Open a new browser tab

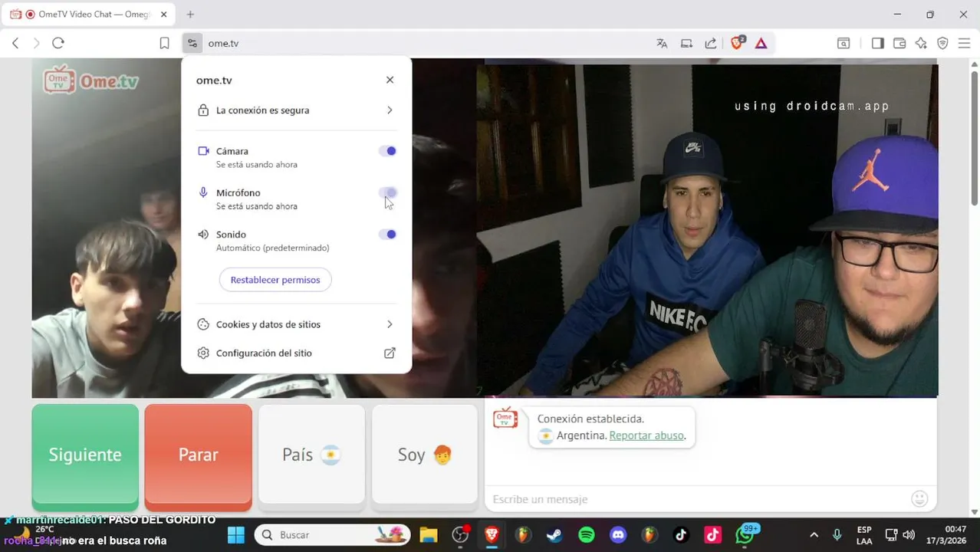tap(190, 14)
